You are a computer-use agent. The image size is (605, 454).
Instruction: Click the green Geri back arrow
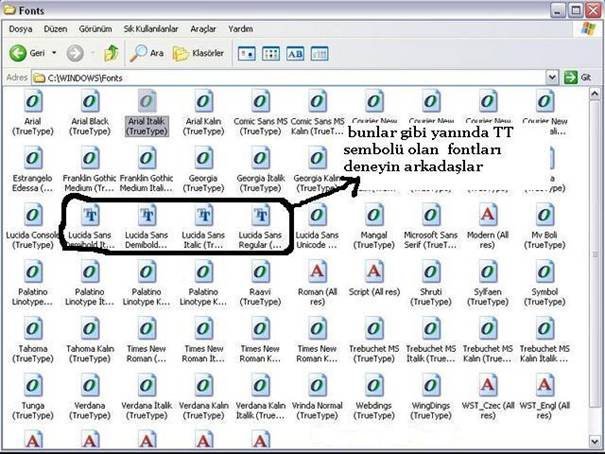pyautogui.click(x=18, y=52)
